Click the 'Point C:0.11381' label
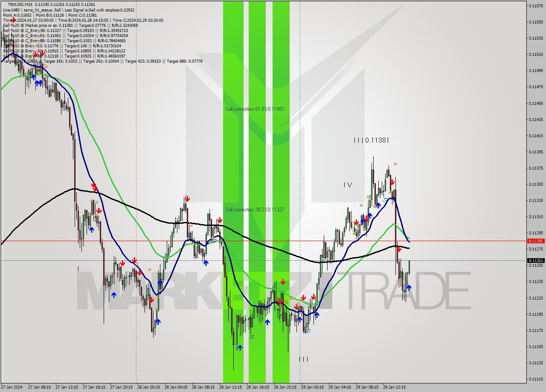 point(82,15)
